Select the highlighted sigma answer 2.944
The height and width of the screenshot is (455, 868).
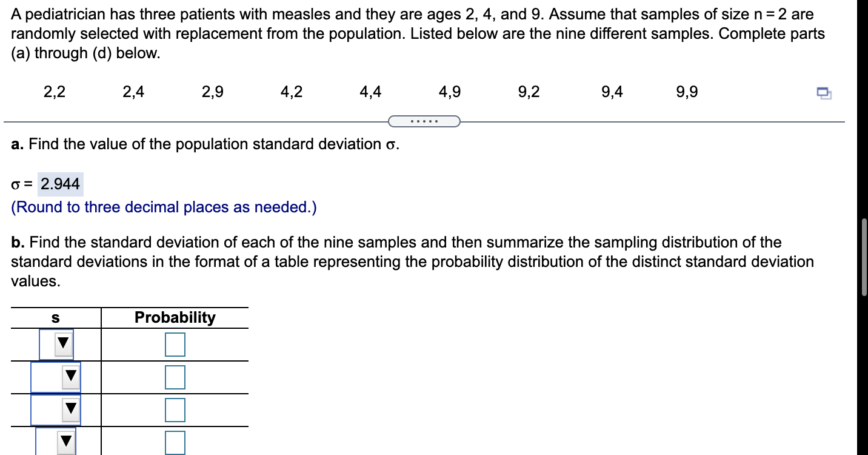pyautogui.click(x=59, y=184)
